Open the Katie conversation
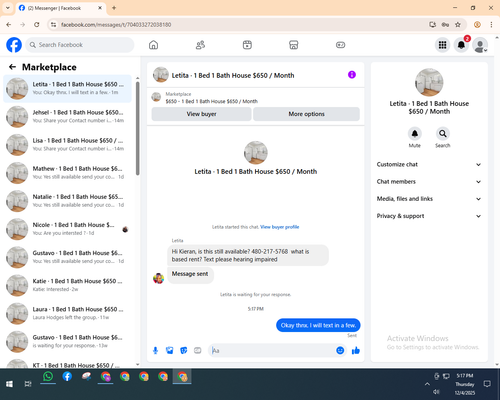Viewport: 500px width, 400px height. click(67, 285)
